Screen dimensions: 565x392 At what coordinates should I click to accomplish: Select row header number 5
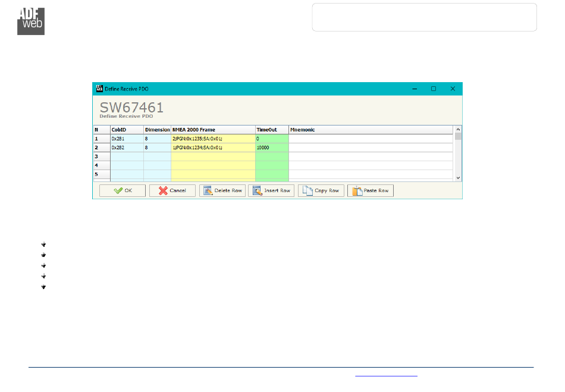tap(102, 174)
